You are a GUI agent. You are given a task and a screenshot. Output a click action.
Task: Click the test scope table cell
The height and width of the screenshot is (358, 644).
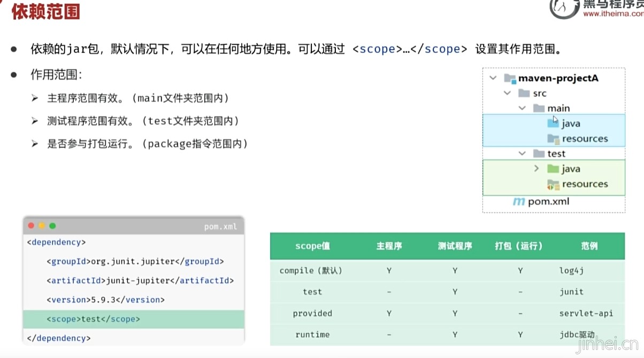coord(312,292)
